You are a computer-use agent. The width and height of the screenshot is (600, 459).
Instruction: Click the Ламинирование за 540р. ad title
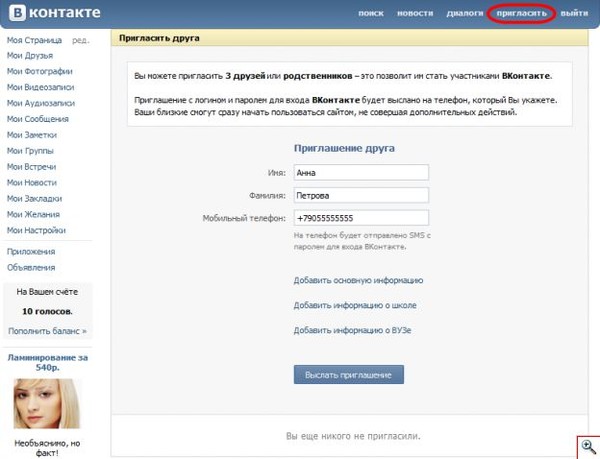47,363
